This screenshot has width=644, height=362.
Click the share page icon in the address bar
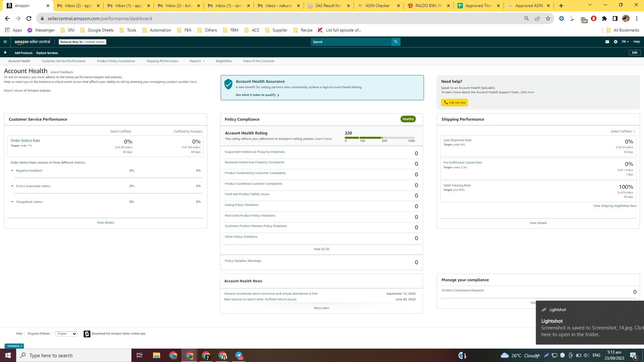coord(537,18)
